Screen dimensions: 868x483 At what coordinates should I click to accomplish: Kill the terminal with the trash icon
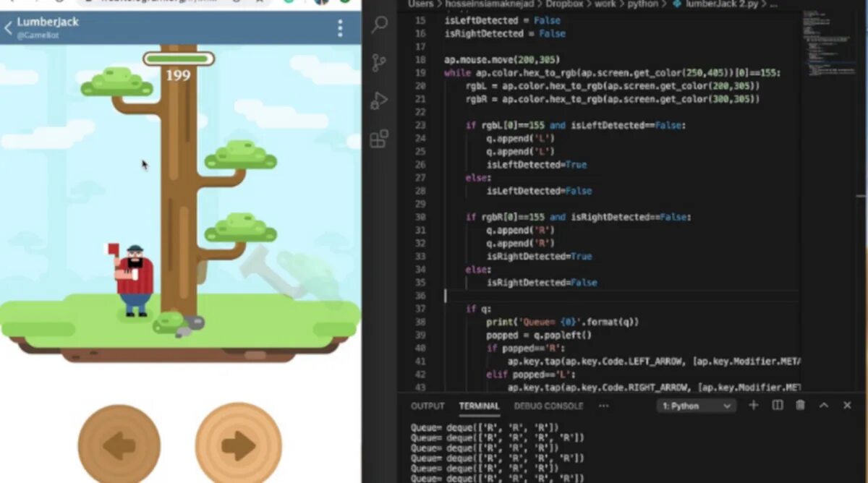[800, 405]
